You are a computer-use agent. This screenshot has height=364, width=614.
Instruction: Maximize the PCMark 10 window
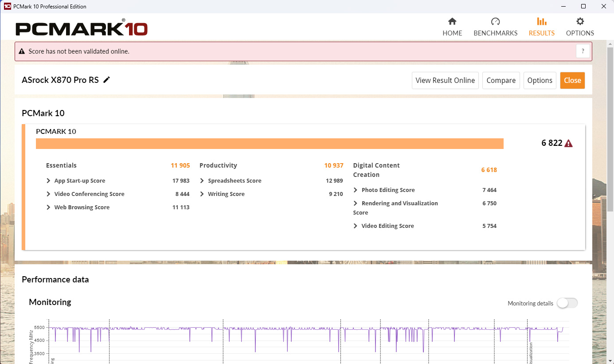(x=583, y=6)
